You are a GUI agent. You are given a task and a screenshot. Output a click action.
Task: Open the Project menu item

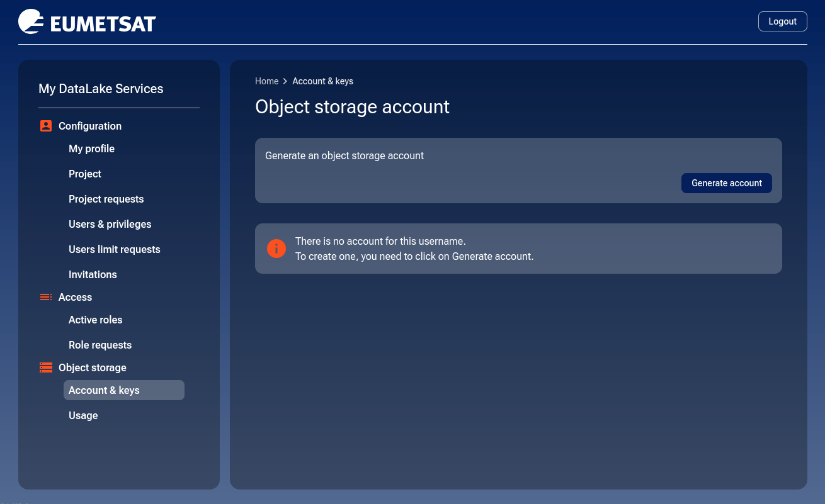coord(85,174)
